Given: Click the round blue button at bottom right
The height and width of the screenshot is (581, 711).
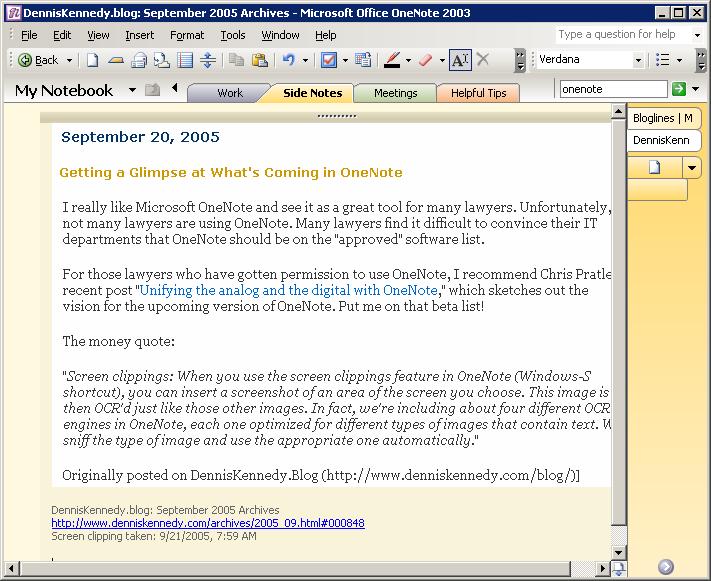Looking at the screenshot, I should (665, 566).
